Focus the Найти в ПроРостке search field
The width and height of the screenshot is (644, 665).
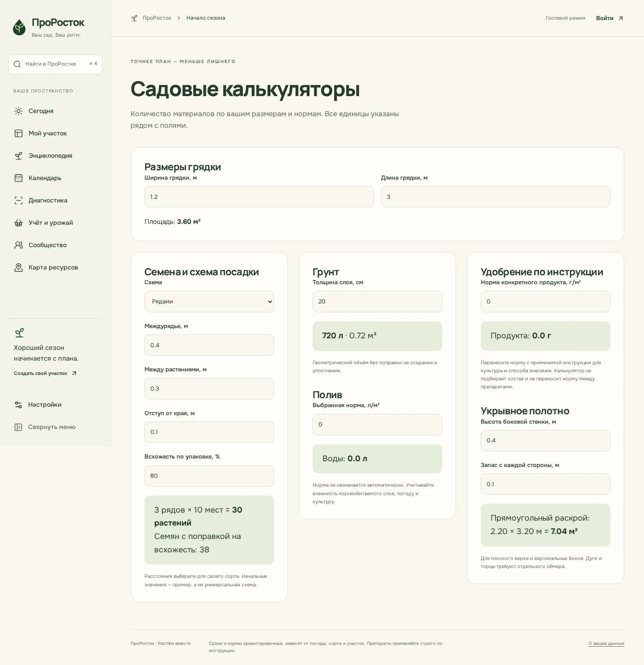point(55,64)
